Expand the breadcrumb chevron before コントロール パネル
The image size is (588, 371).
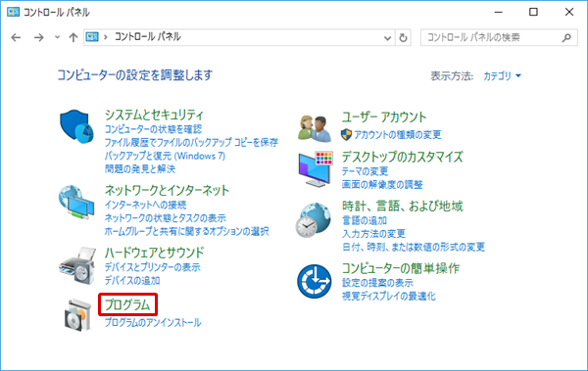106,37
